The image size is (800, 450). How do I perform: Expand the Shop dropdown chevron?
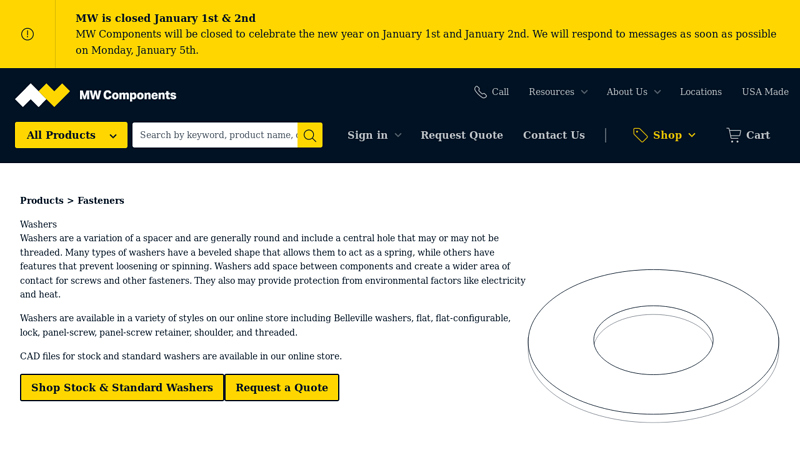[x=691, y=135]
